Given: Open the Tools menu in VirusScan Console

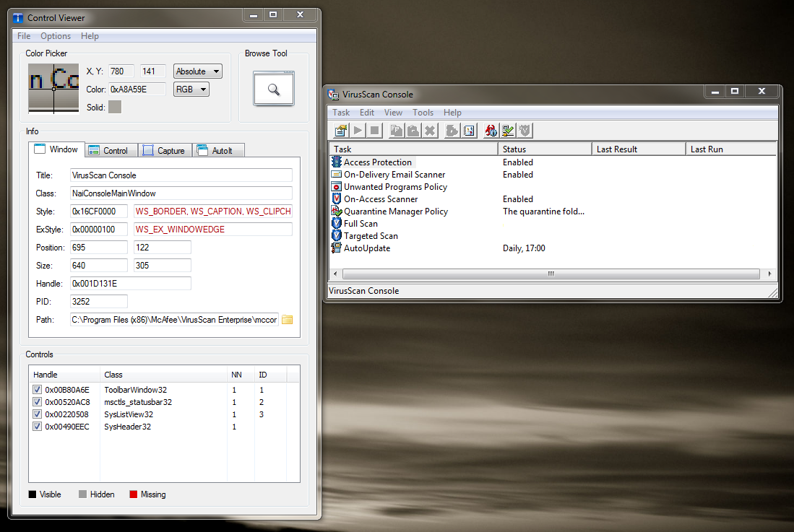Looking at the screenshot, I should (x=423, y=113).
